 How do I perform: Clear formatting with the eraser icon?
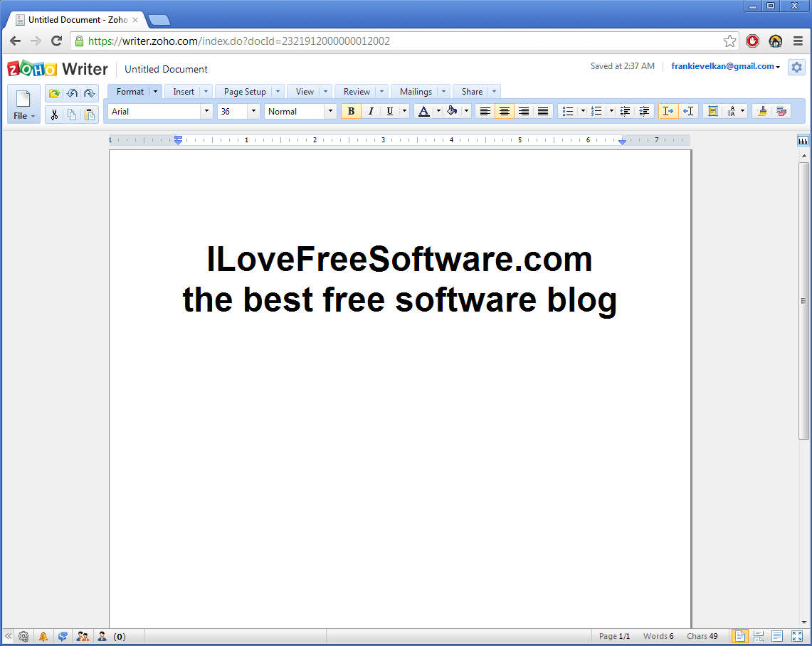click(781, 111)
